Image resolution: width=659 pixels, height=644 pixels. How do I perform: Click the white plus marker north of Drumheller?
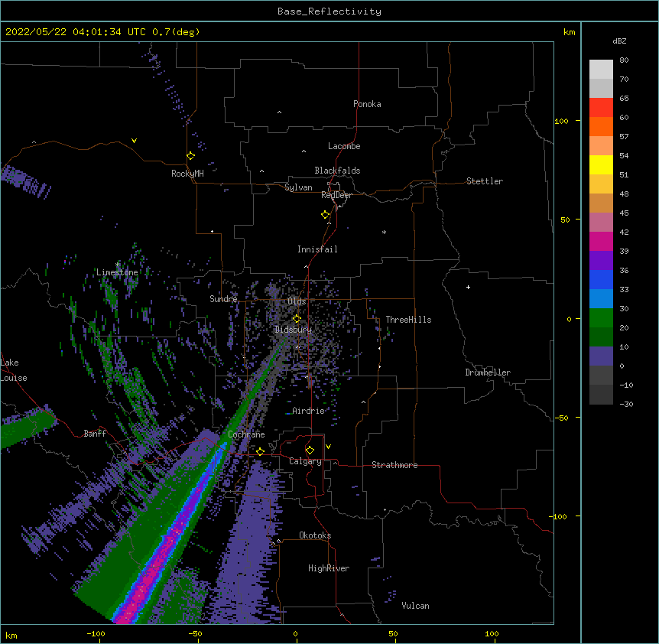[468, 287]
